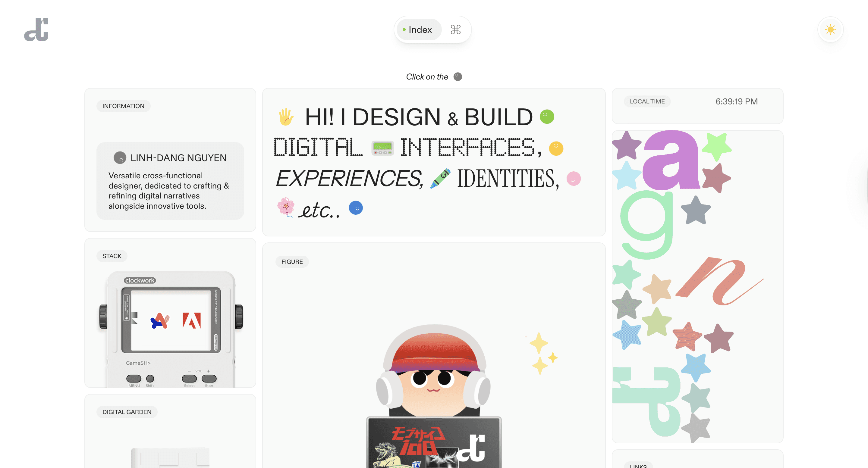This screenshot has width=868, height=468.
Task: Click the STACK label tag
Action: click(x=112, y=256)
